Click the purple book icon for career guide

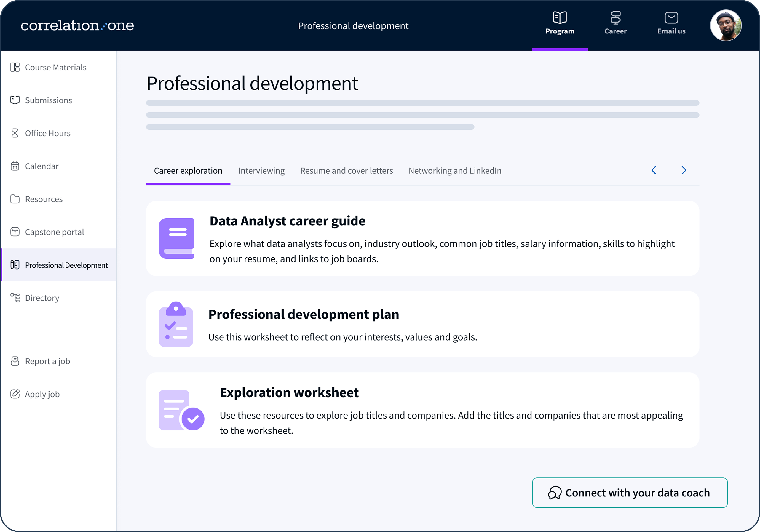176,238
